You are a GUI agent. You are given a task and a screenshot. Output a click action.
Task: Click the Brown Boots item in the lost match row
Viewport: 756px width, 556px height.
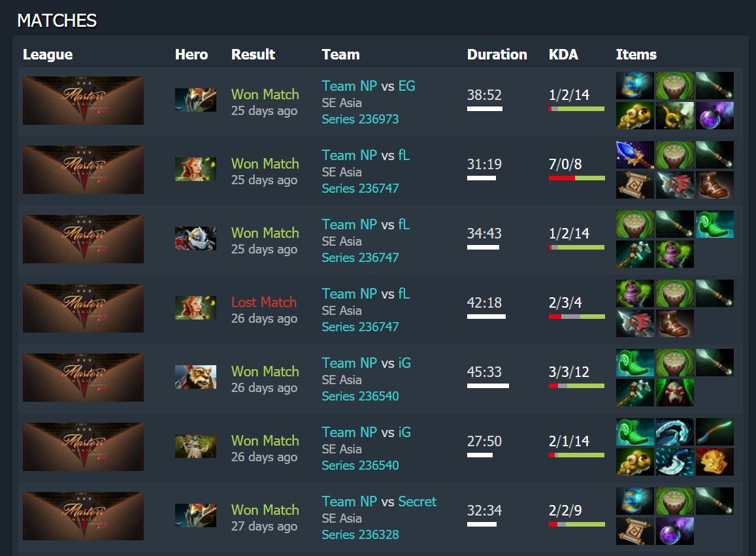[x=674, y=323]
